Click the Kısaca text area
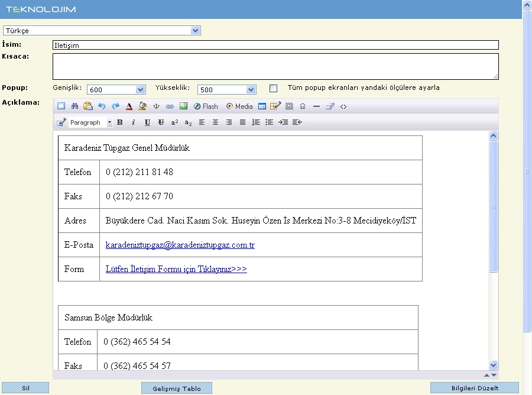Screen dimensions: 532x395 pos(275,66)
